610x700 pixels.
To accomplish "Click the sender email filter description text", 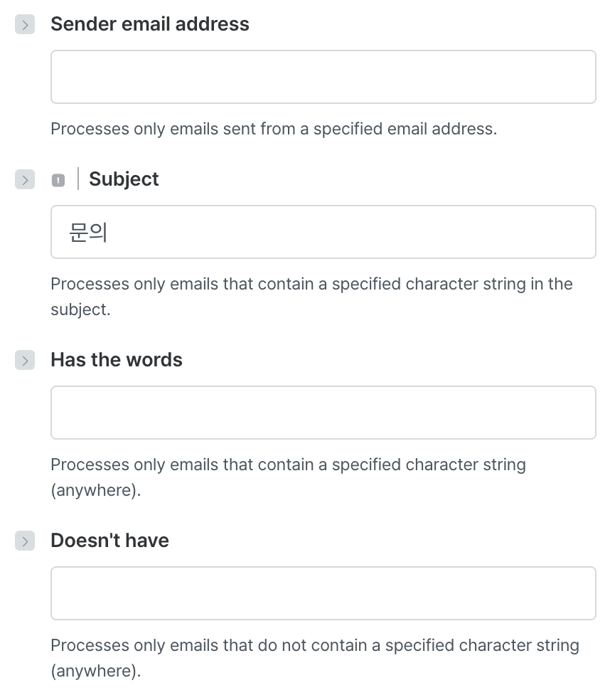I will tap(274, 129).
